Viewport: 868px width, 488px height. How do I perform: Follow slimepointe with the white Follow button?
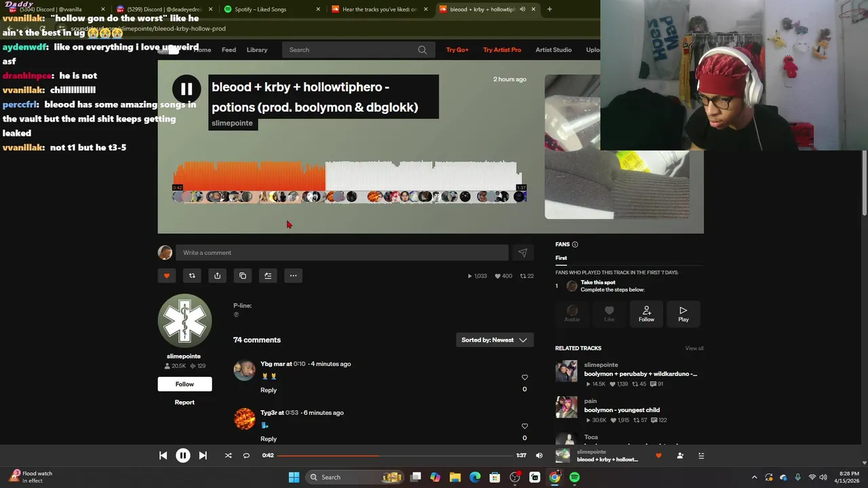click(x=184, y=384)
